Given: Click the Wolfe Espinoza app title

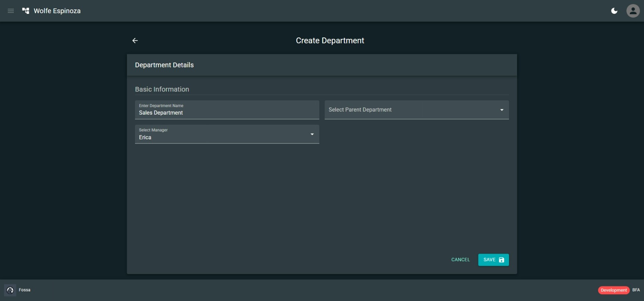Looking at the screenshot, I should click(x=57, y=11).
